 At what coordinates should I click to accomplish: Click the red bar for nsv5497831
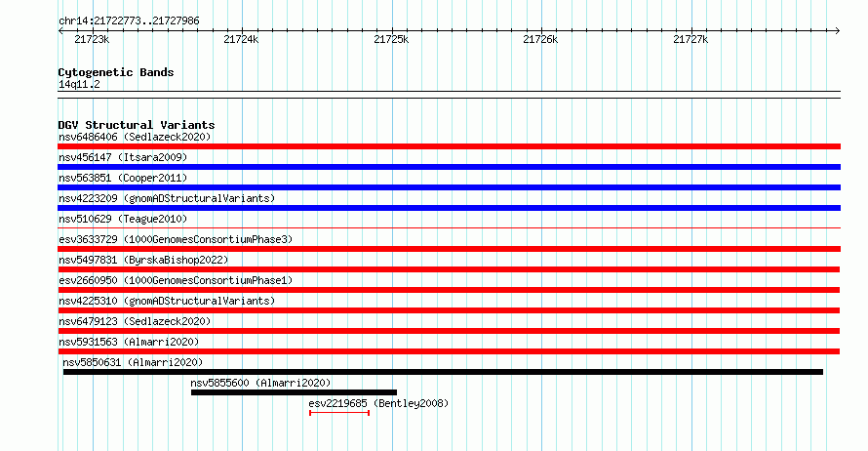click(x=449, y=269)
